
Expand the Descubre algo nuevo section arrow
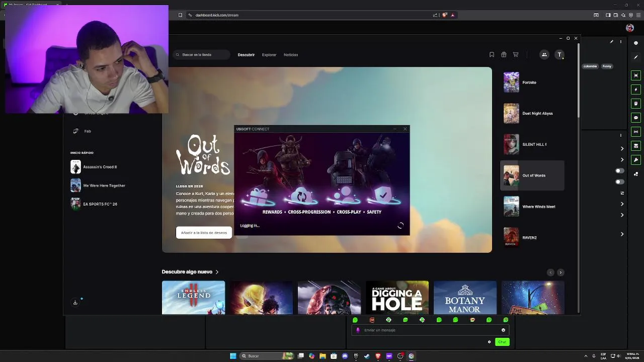point(217,272)
